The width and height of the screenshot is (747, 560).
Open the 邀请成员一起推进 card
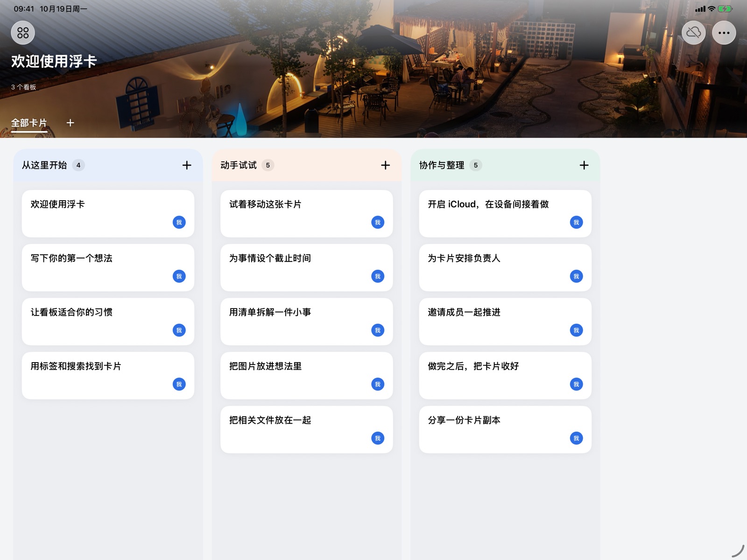505,322
